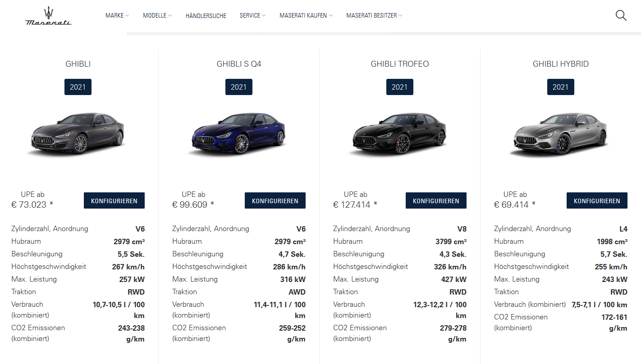Expand the MASERATI BESITZER menu

point(374,15)
